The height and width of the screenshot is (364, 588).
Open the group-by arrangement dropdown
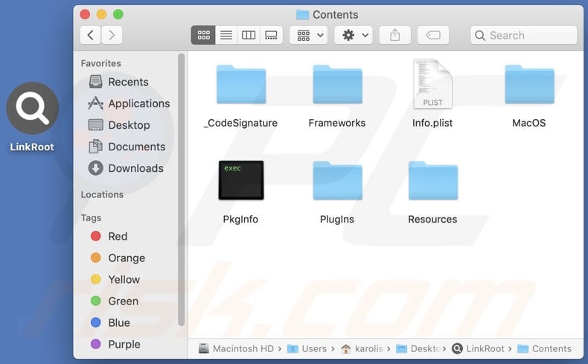(308, 35)
